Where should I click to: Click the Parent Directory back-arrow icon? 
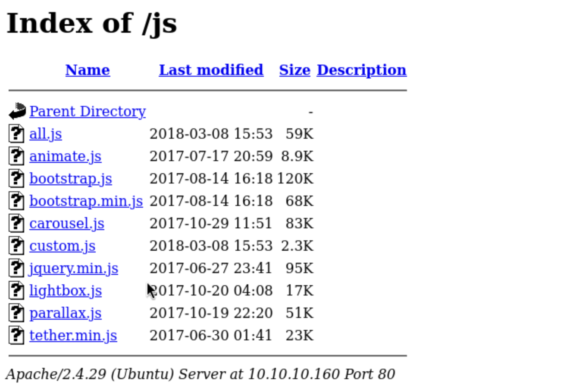17,111
